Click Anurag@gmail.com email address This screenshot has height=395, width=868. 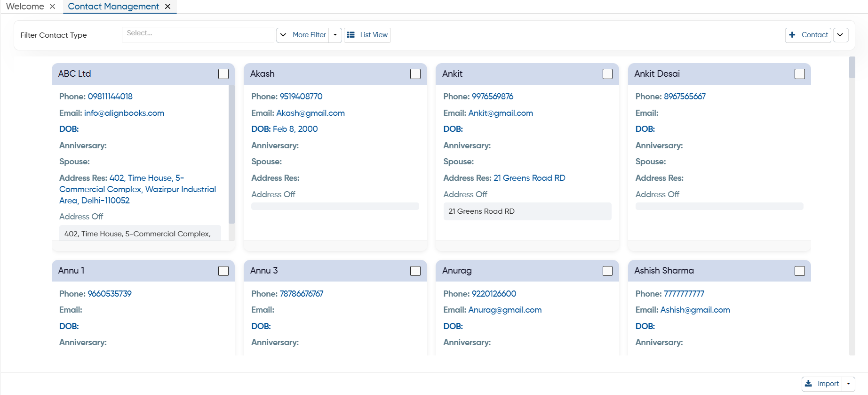tap(505, 310)
